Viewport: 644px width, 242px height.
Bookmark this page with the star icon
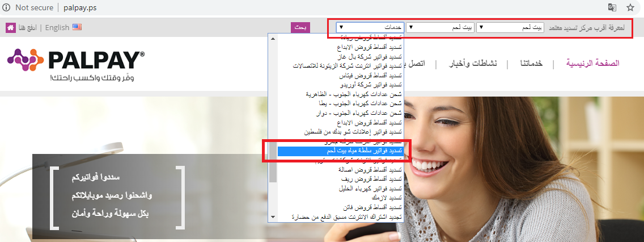(x=630, y=7)
